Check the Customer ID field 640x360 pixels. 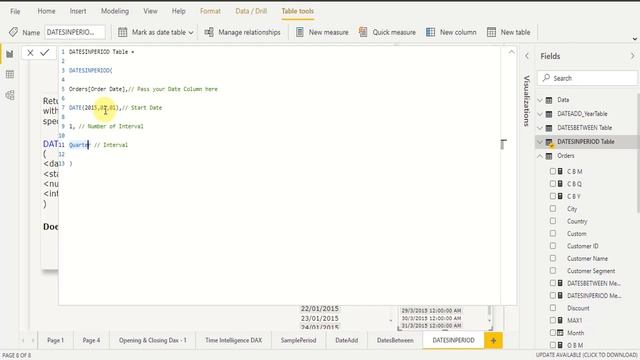(x=553, y=246)
